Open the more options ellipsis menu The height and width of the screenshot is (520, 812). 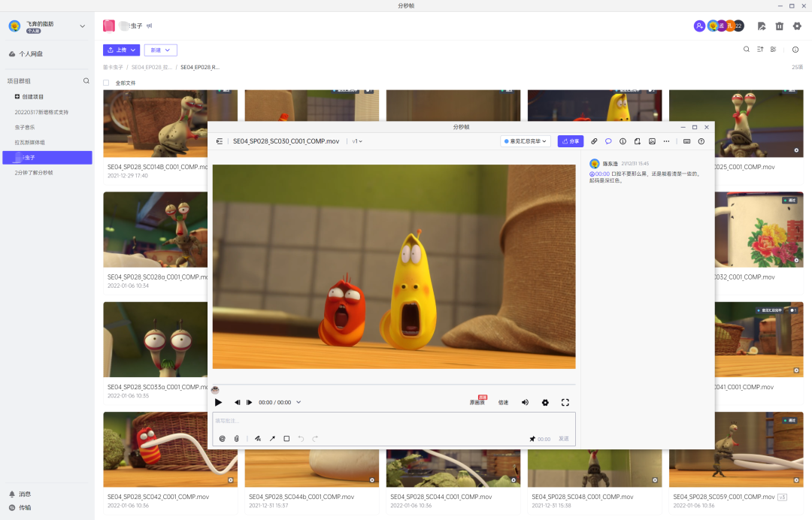[666, 141]
